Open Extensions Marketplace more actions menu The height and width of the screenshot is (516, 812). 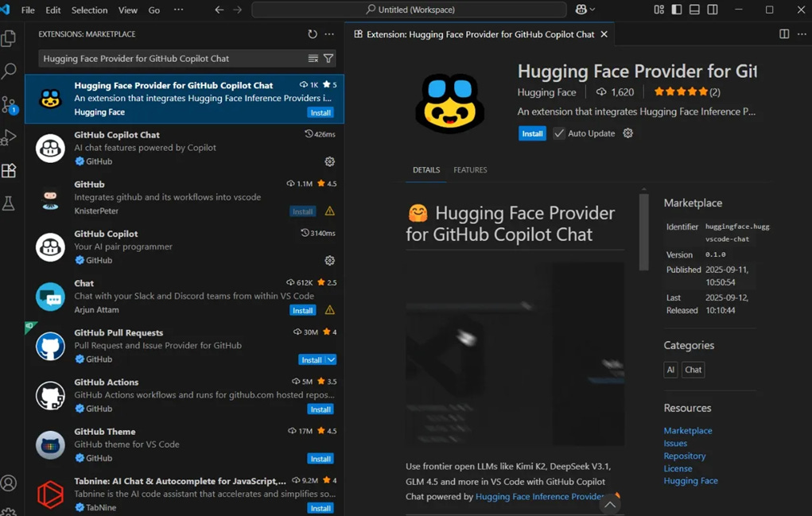[329, 34]
